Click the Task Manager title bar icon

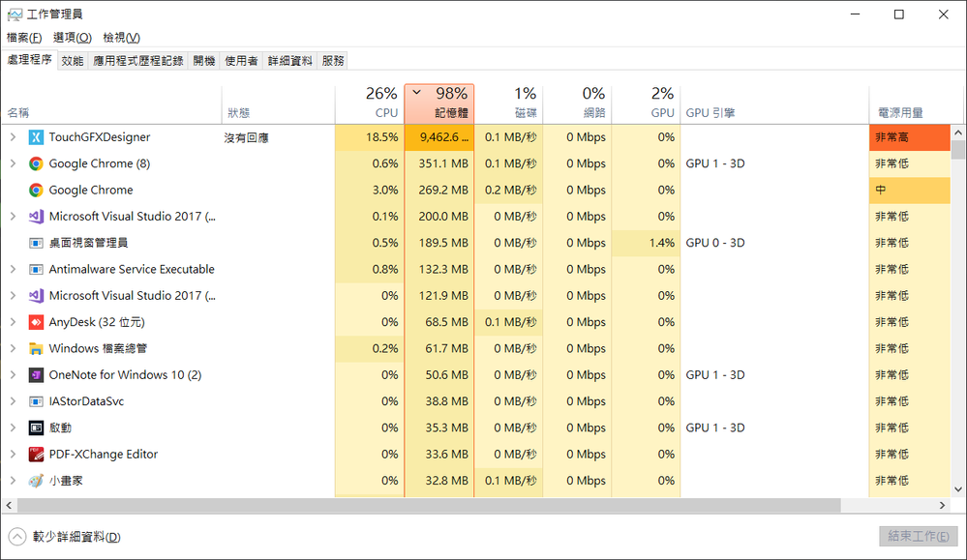(x=15, y=15)
